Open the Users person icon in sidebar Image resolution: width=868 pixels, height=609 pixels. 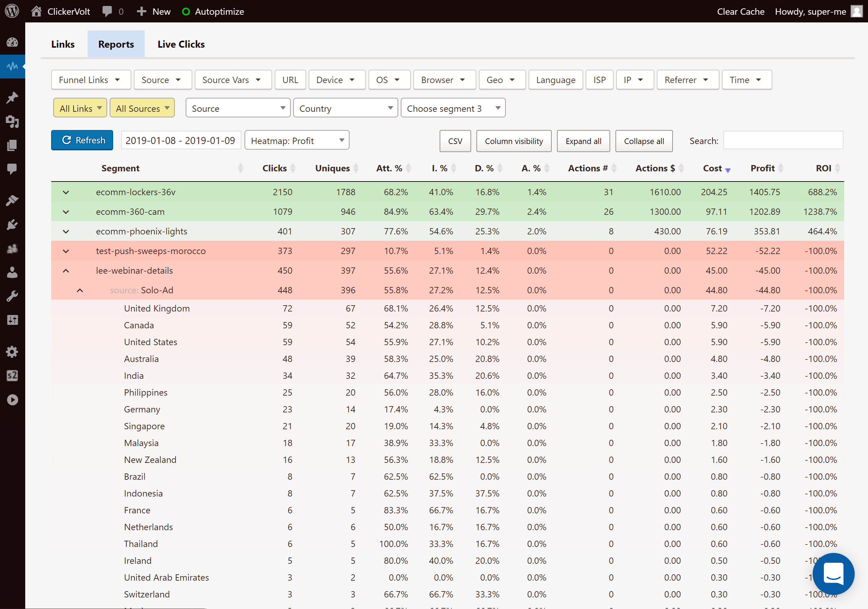[12, 272]
